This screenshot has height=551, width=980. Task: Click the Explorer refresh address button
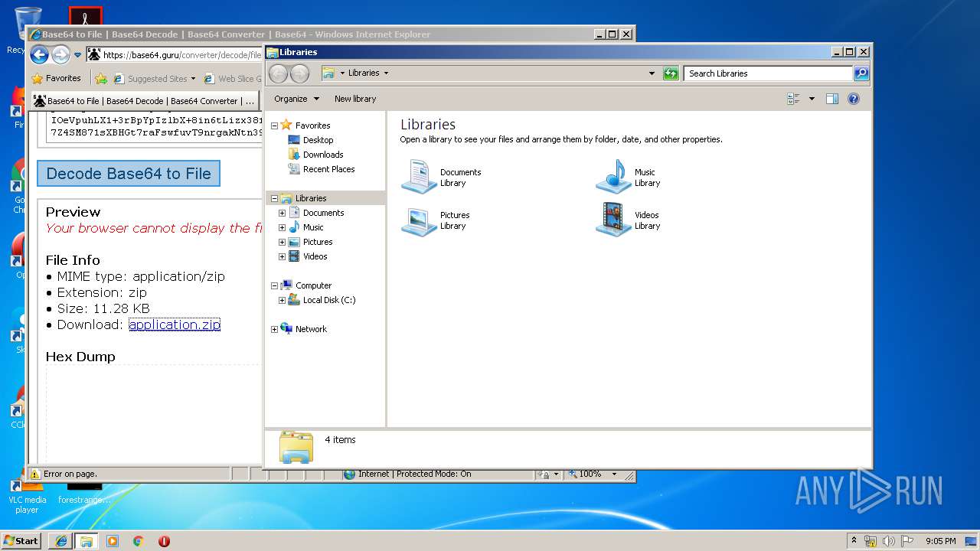pos(671,73)
